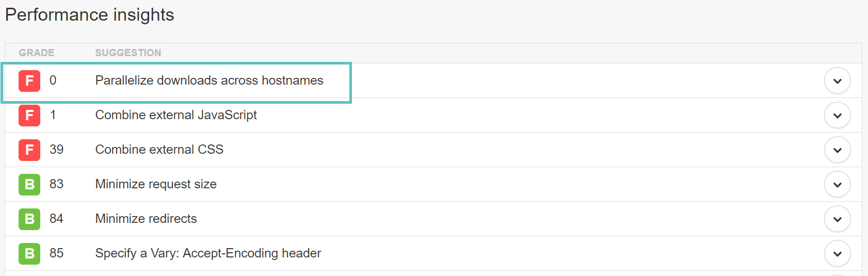Open the Combine external CSS chevron
This screenshot has width=868, height=276.
point(837,150)
